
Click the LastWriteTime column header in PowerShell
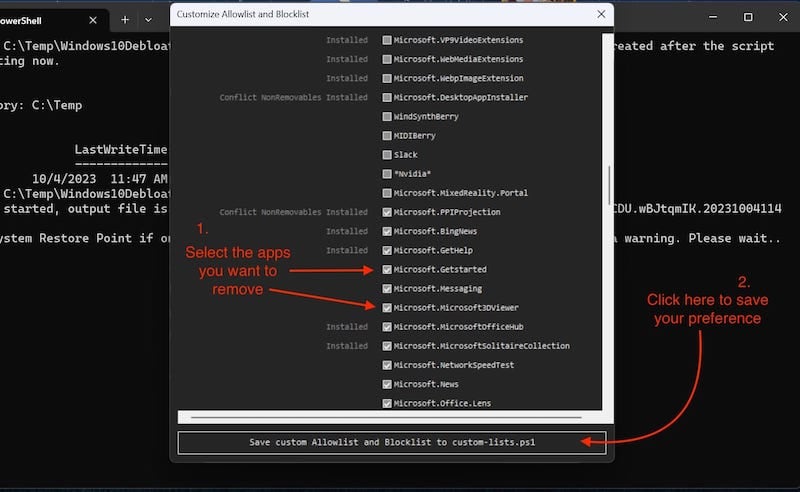121,150
